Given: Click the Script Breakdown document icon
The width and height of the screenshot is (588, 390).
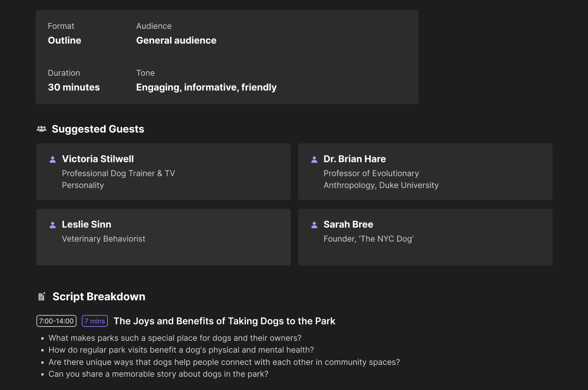Looking at the screenshot, I should pos(41,297).
